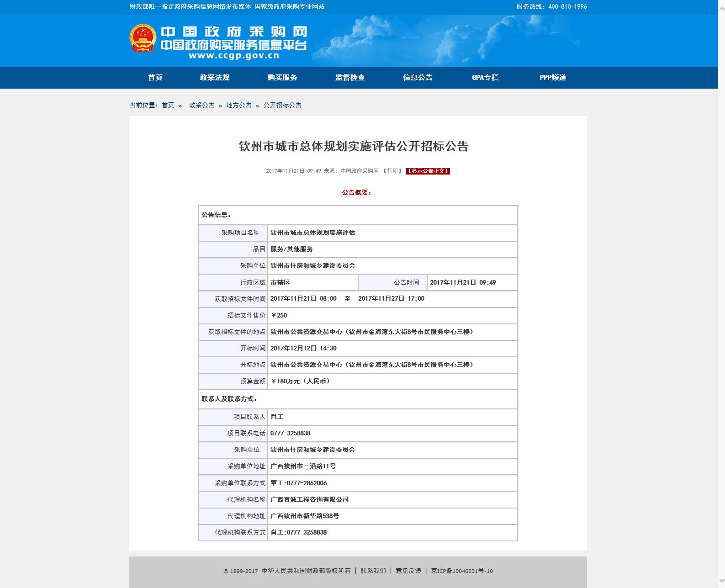Select the announcement time 2017年11月21日 09:49 cell
The height and width of the screenshot is (588, 725).
click(x=472, y=282)
